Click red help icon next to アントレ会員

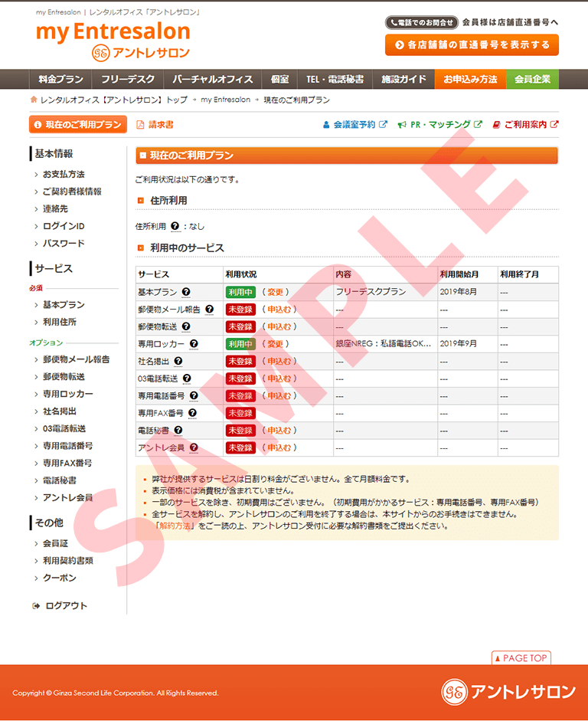(x=194, y=447)
